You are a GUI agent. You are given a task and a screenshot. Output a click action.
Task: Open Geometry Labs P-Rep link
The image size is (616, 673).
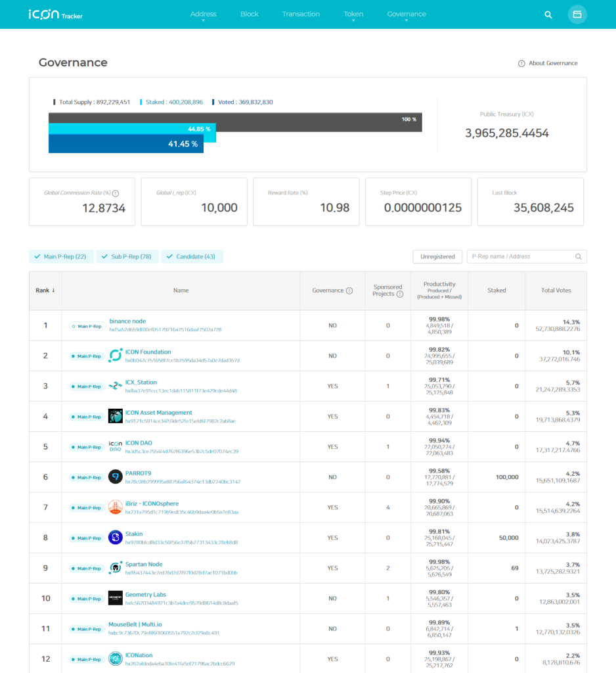click(x=145, y=594)
